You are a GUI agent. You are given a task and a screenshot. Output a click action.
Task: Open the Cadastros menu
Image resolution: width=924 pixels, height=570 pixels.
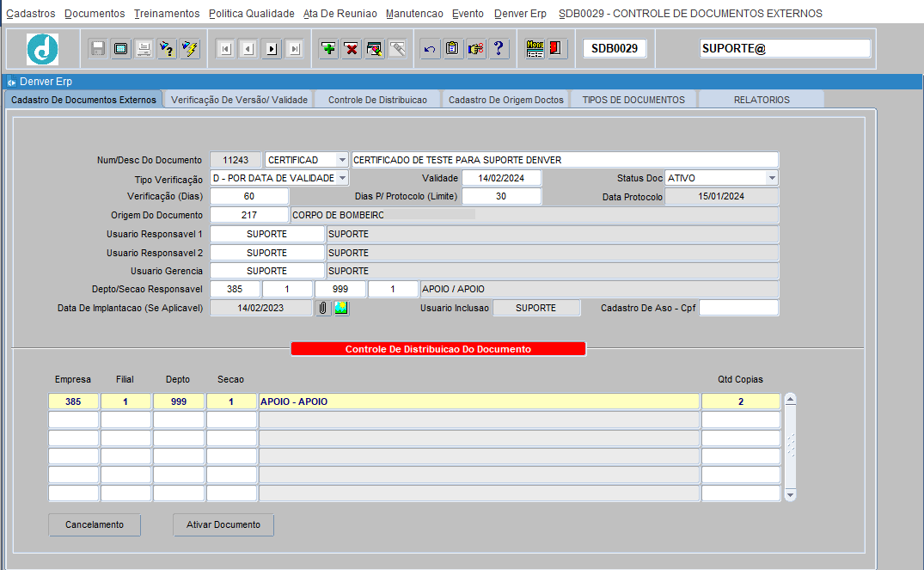(31, 14)
